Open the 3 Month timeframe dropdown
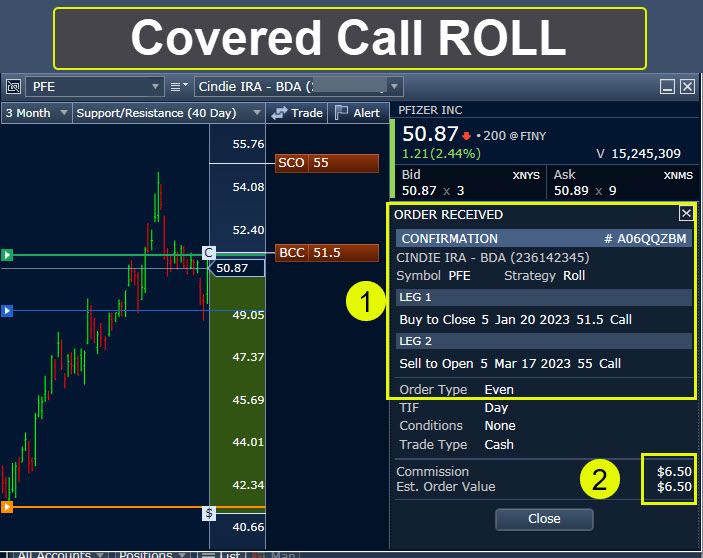Image resolution: width=703 pixels, height=558 pixels. point(64,113)
